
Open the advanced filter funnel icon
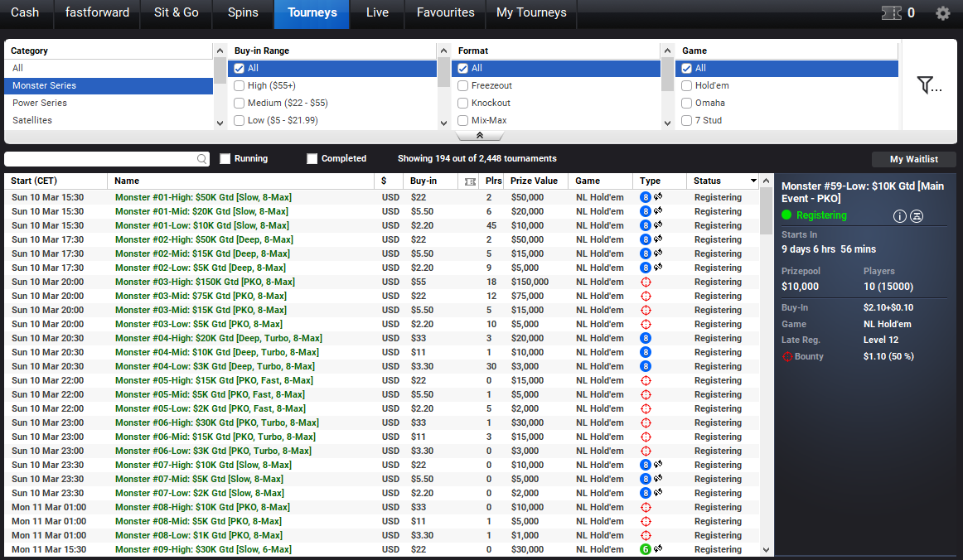[x=929, y=85]
